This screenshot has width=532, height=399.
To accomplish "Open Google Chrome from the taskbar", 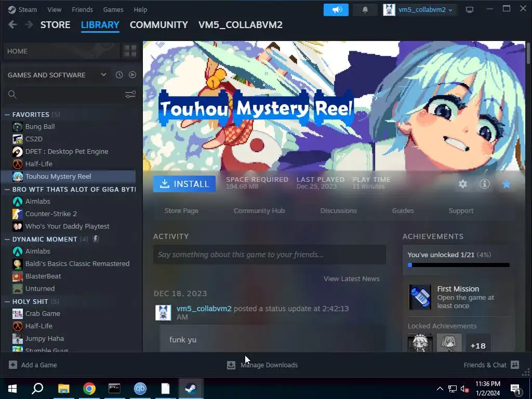I will pos(89,389).
